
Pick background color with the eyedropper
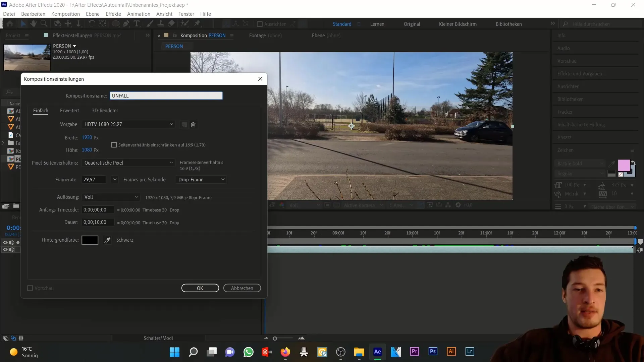[107, 240]
